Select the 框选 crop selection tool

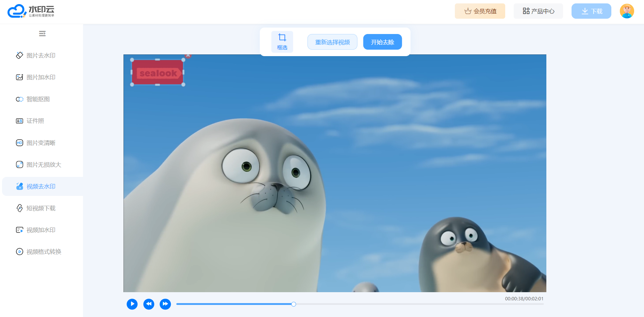(282, 42)
